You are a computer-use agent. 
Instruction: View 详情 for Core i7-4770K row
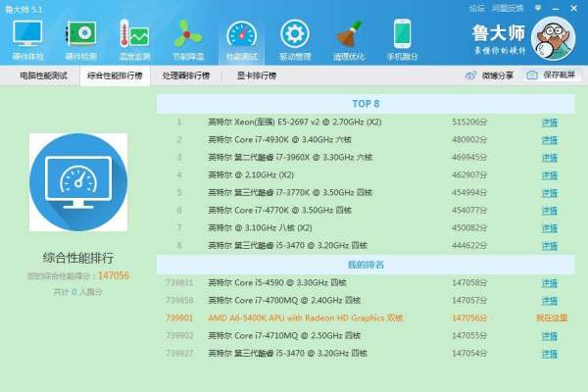(550, 211)
